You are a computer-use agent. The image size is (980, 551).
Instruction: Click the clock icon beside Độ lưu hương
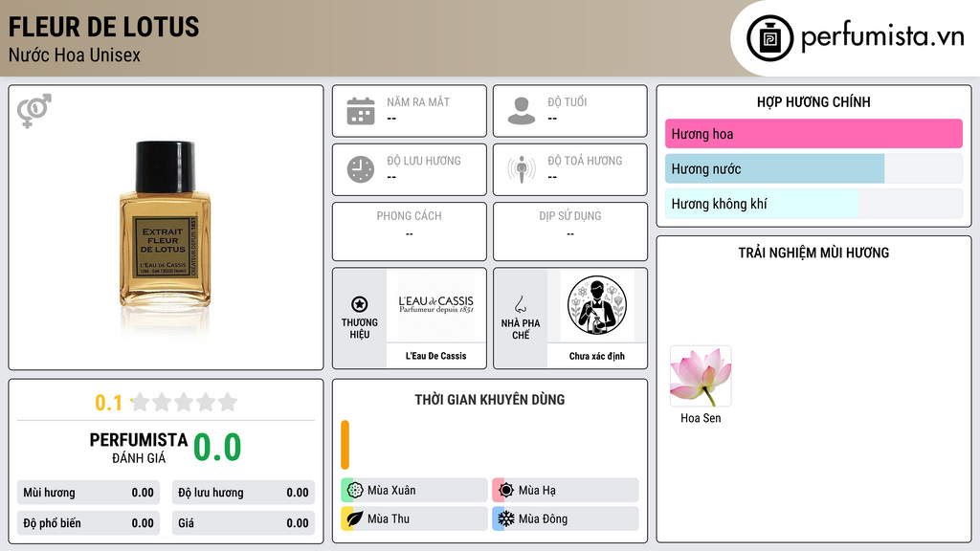point(361,169)
